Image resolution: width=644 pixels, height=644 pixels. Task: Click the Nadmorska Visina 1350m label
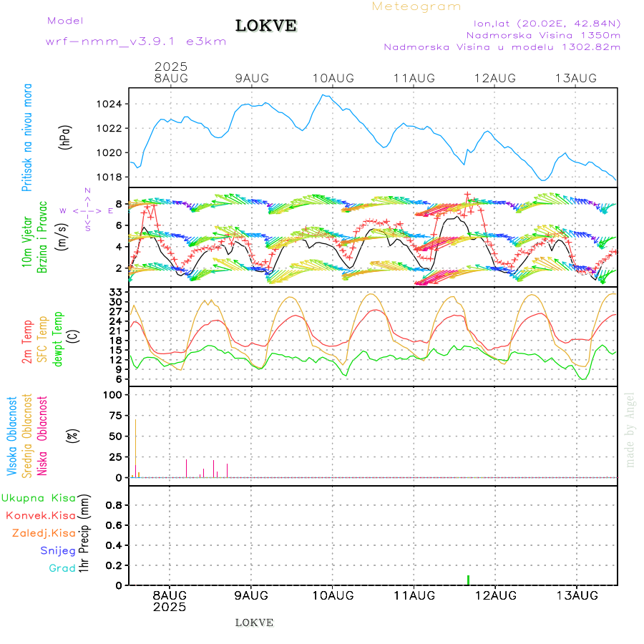[543, 35]
